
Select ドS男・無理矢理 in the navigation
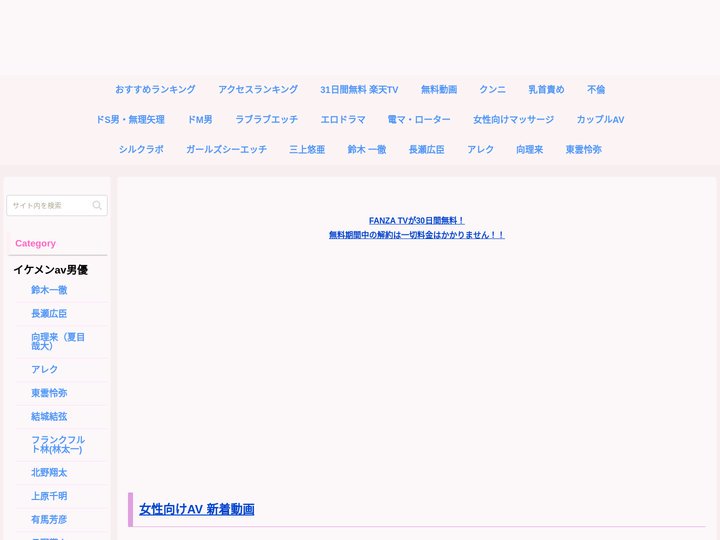click(130, 119)
